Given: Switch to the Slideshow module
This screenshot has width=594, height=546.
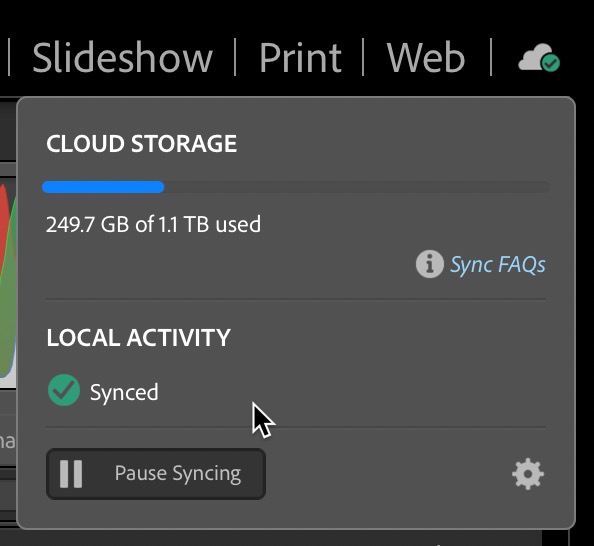Looking at the screenshot, I should (x=122, y=58).
